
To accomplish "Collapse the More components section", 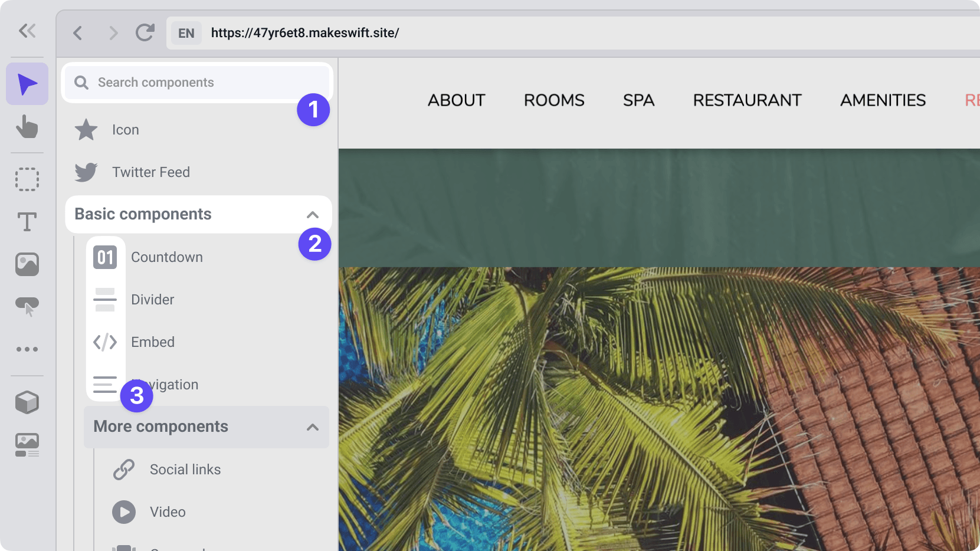I will (312, 427).
